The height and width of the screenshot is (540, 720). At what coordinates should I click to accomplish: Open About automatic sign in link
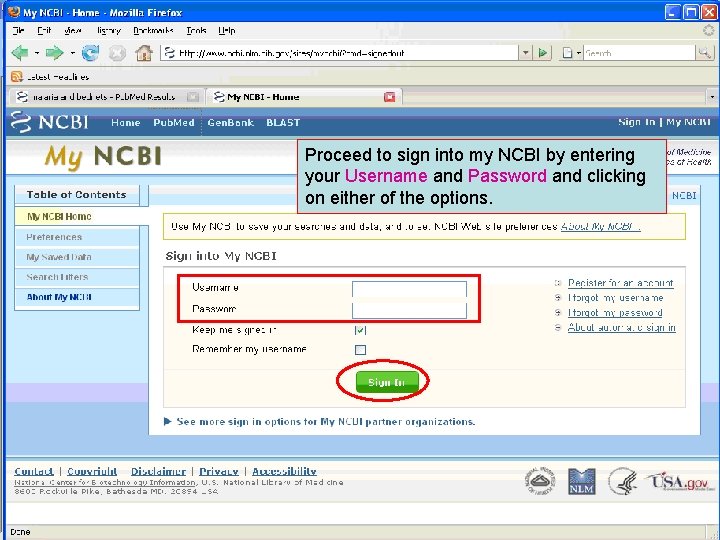click(622, 327)
